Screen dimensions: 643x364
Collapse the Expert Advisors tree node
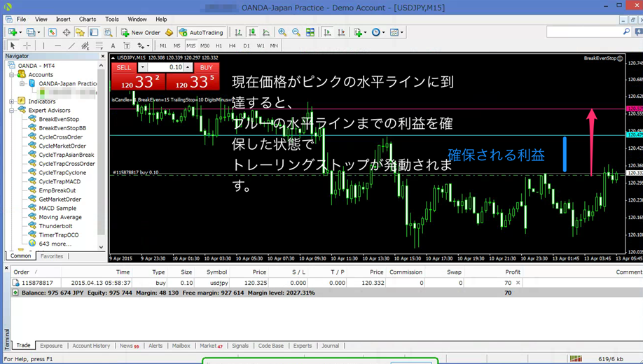[x=12, y=111]
